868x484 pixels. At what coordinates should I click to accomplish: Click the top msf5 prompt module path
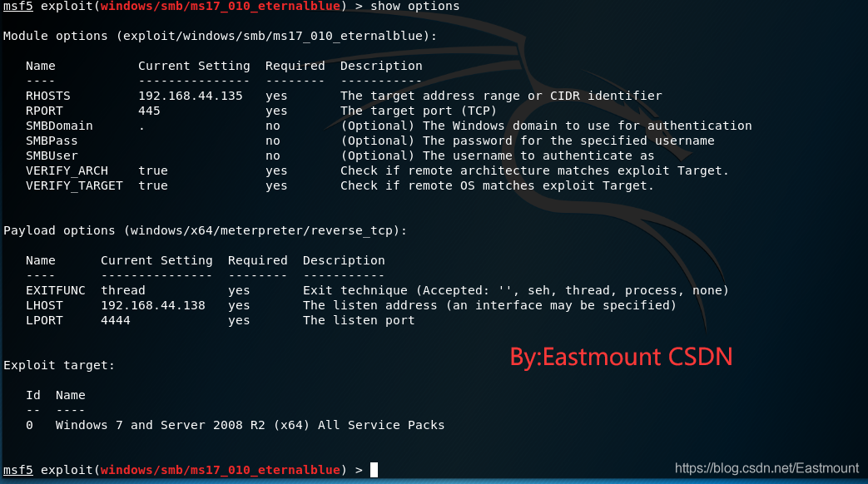[221, 6]
